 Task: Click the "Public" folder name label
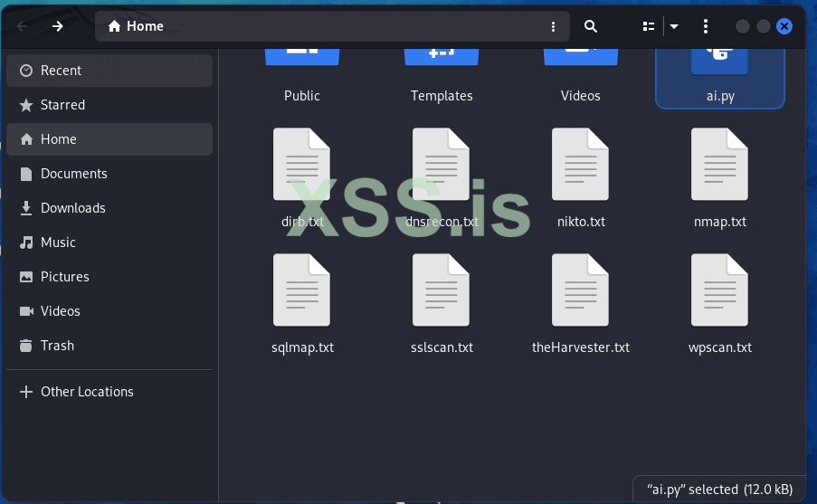click(x=301, y=96)
